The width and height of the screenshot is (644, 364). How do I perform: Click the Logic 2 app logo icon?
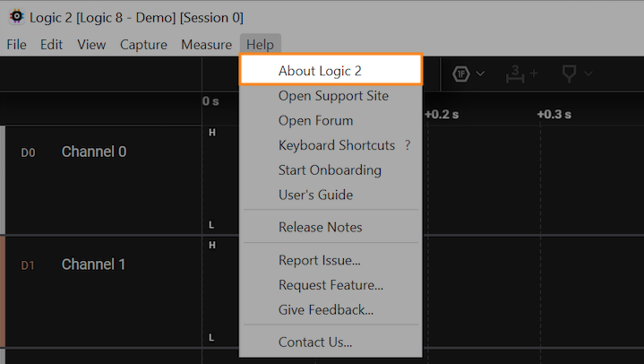point(14,17)
